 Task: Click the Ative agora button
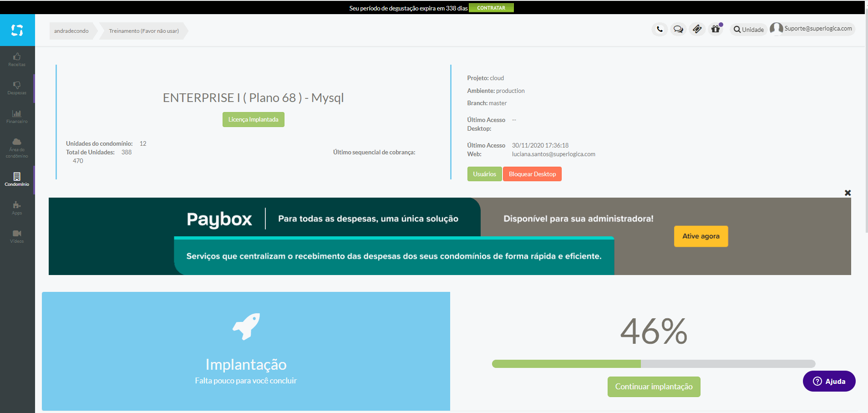click(x=701, y=236)
